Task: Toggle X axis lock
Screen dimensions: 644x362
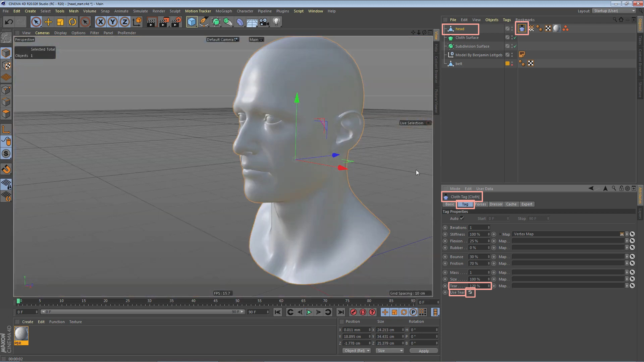Action: click(x=100, y=22)
